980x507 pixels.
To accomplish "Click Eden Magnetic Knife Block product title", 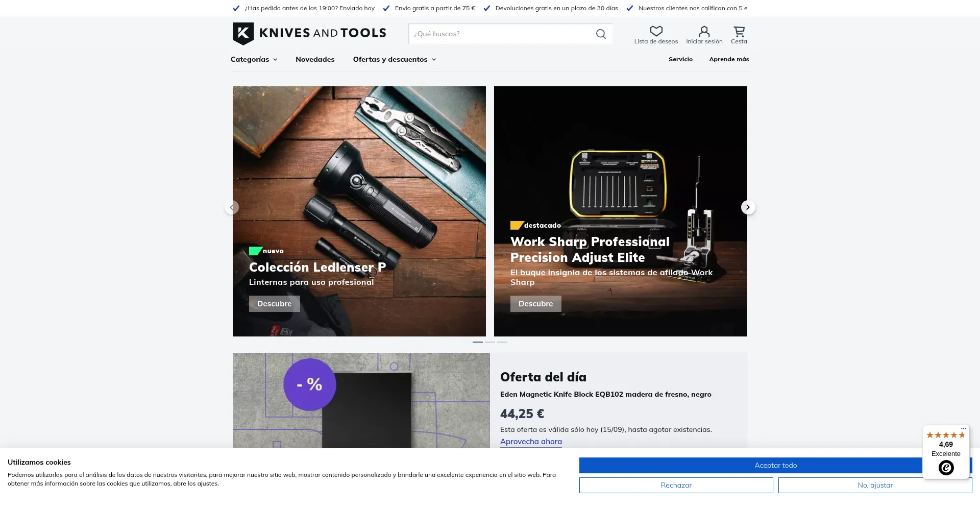I will 606,394.
